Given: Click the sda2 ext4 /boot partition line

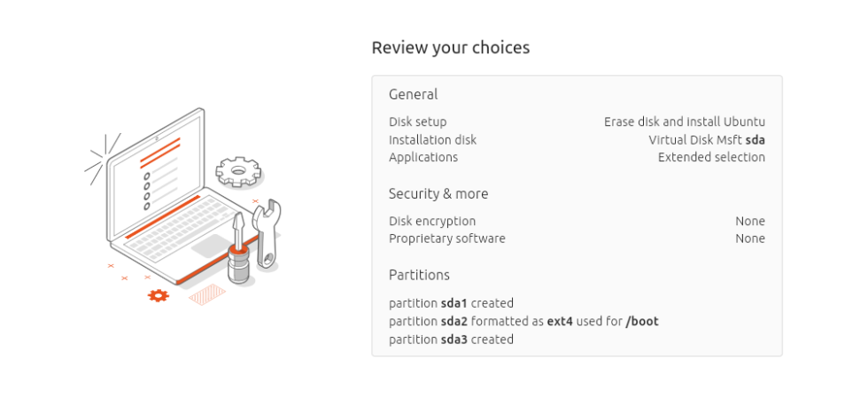Looking at the screenshot, I should coord(523,321).
